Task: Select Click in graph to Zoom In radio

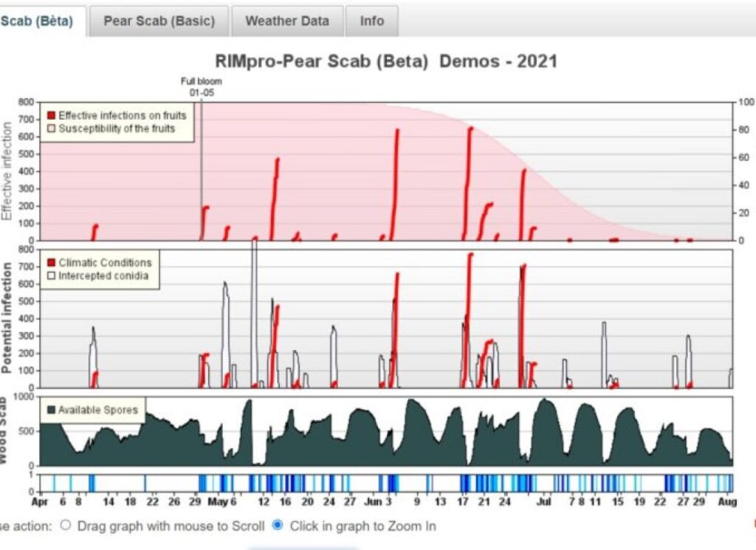Action: pos(278,525)
